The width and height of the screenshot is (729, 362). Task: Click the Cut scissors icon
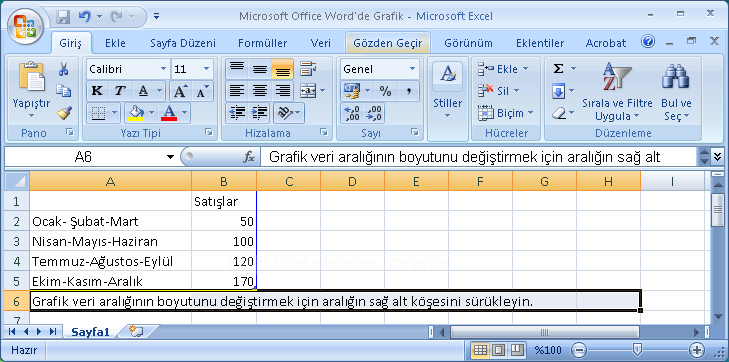click(x=63, y=70)
